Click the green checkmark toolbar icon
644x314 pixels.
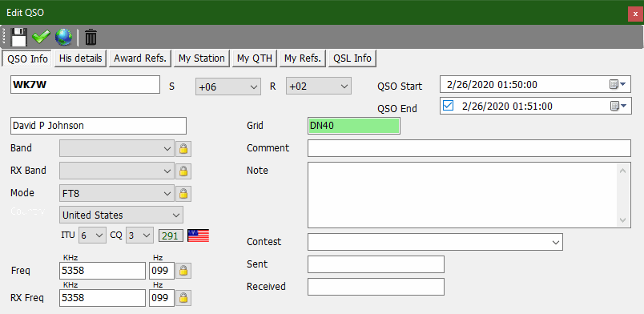(x=41, y=38)
